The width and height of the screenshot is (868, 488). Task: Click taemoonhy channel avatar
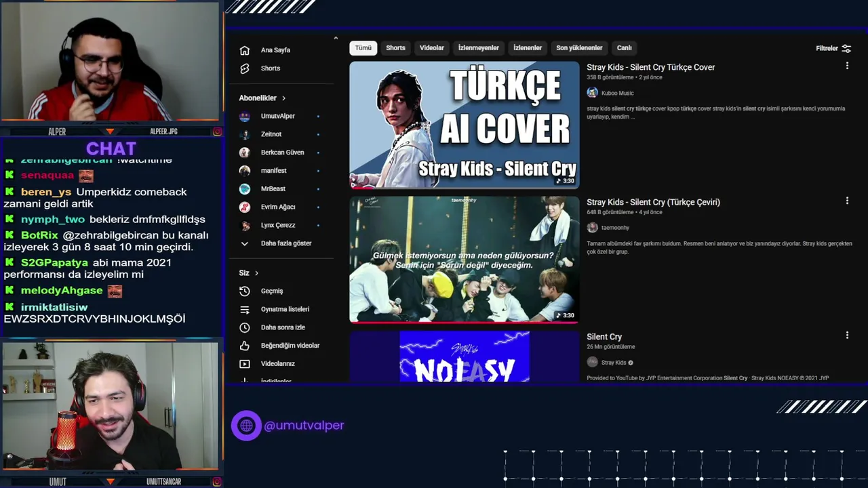point(592,228)
